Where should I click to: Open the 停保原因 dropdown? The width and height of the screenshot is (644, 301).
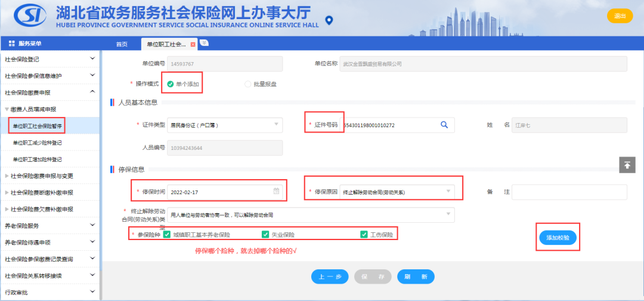397,192
